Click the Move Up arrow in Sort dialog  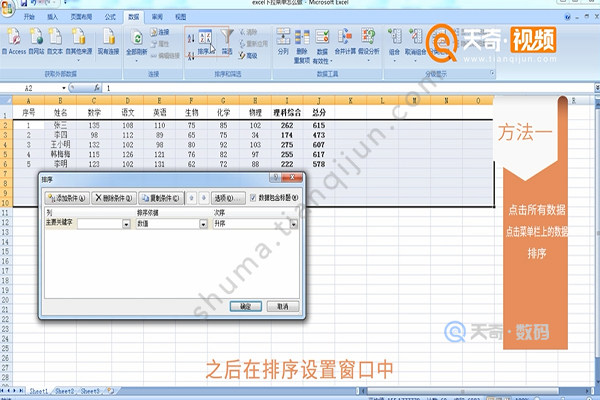tap(192, 198)
